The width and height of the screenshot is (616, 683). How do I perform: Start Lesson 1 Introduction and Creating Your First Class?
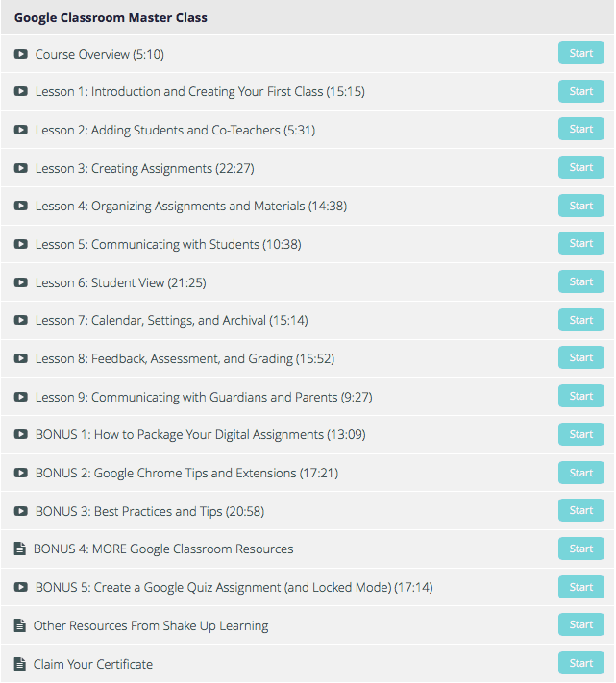(581, 91)
